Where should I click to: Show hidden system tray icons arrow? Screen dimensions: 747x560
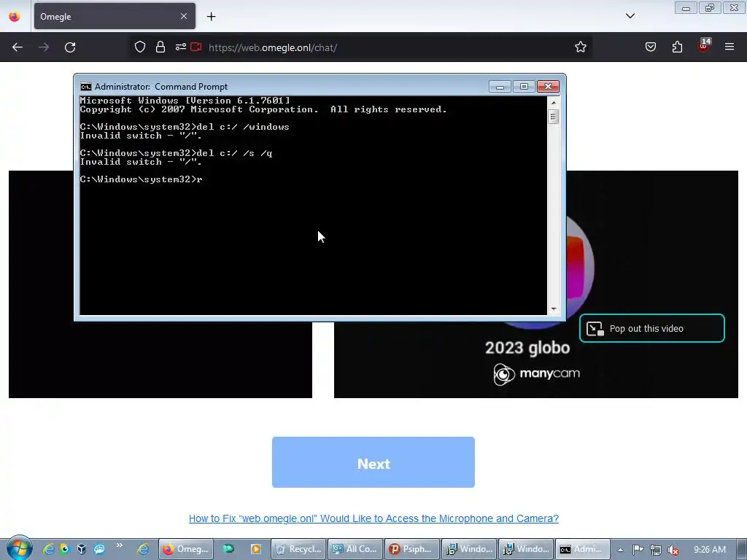pos(620,550)
